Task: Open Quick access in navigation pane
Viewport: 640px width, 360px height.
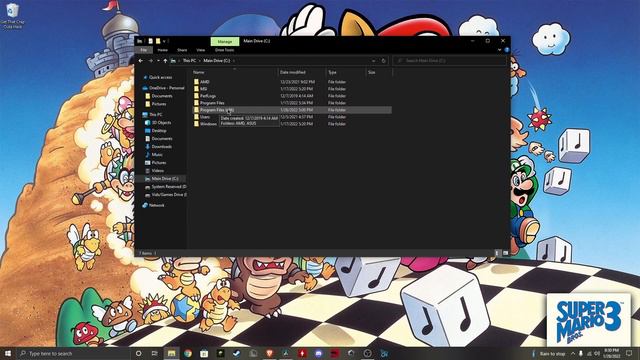Action: pos(160,77)
